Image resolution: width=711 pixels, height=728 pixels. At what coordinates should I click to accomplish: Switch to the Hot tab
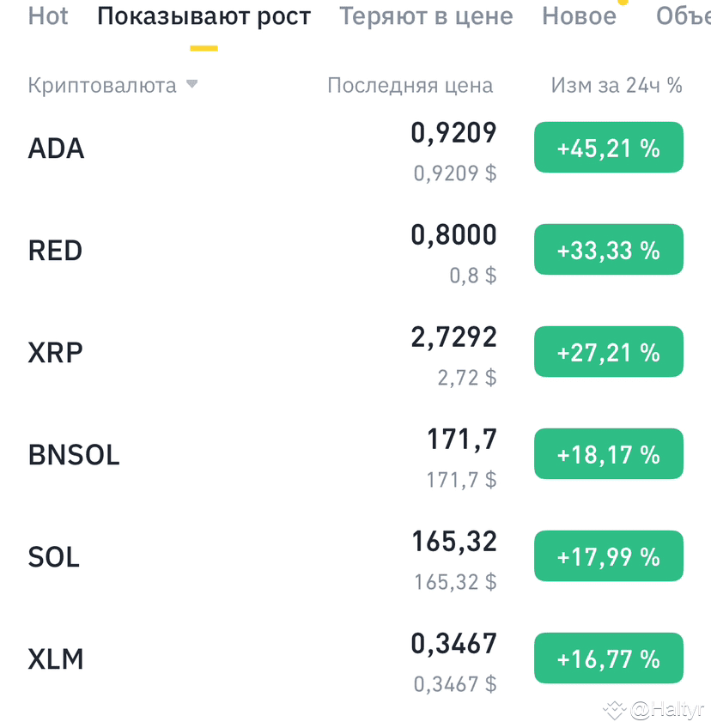[48, 15]
